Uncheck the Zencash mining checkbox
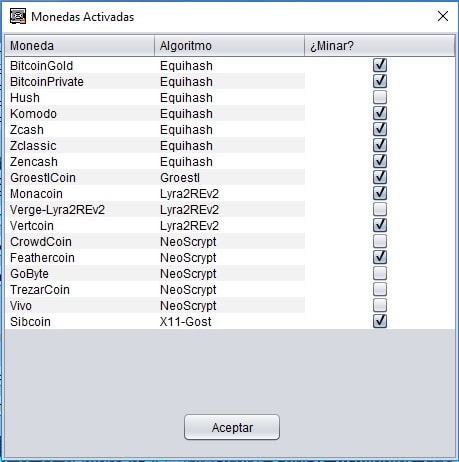Image resolution: width=459 pixels, height=462 pixels. [380, 161]
